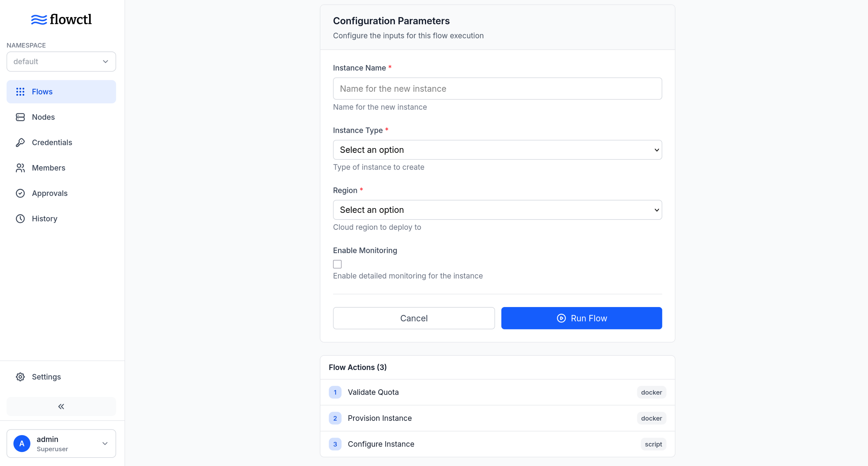Select the Provision Instance flow action
The image size is (868, 466).
click(380, 418)
